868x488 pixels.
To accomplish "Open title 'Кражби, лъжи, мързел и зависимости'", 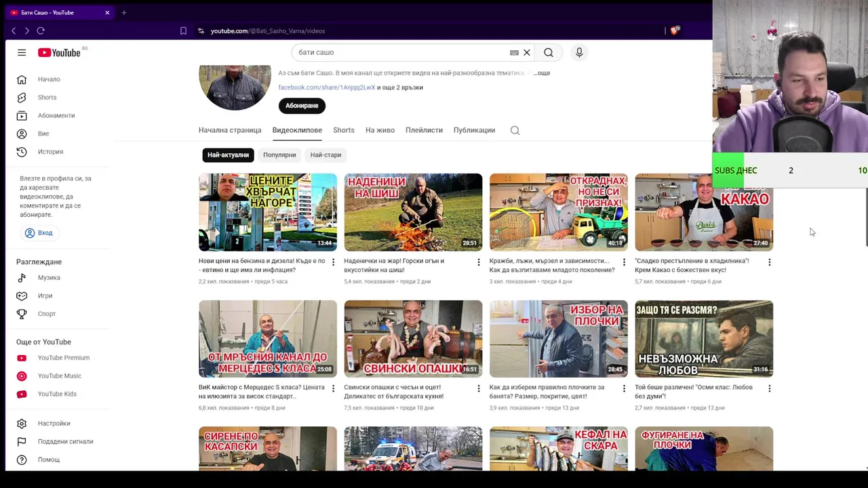I will coord(552,265).
